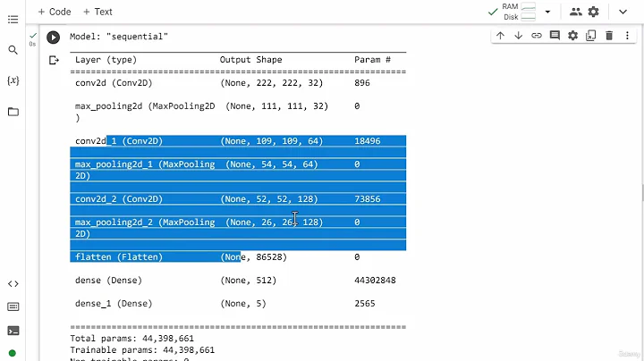Click the dense_1 (Dense) layer name
The width and height of the screenshot is (644, 361).
[x=114, y=304]
